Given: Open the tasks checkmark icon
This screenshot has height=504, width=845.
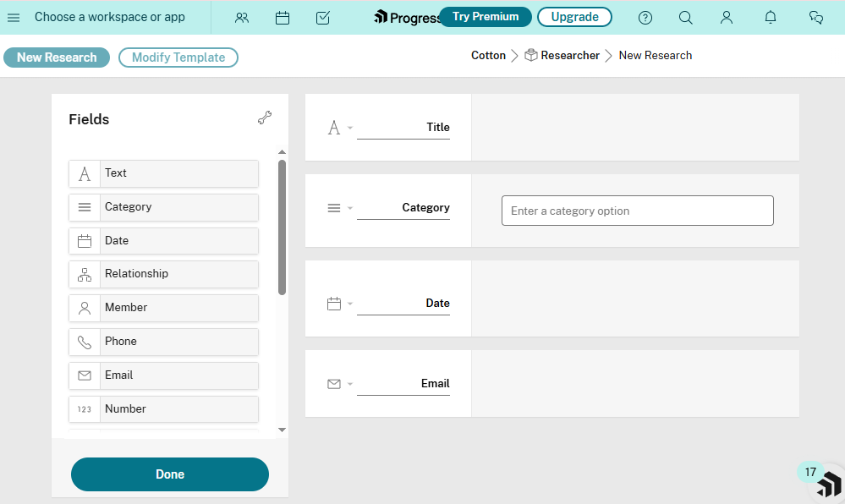Looking at the screenshot, I should pos(322,18).
